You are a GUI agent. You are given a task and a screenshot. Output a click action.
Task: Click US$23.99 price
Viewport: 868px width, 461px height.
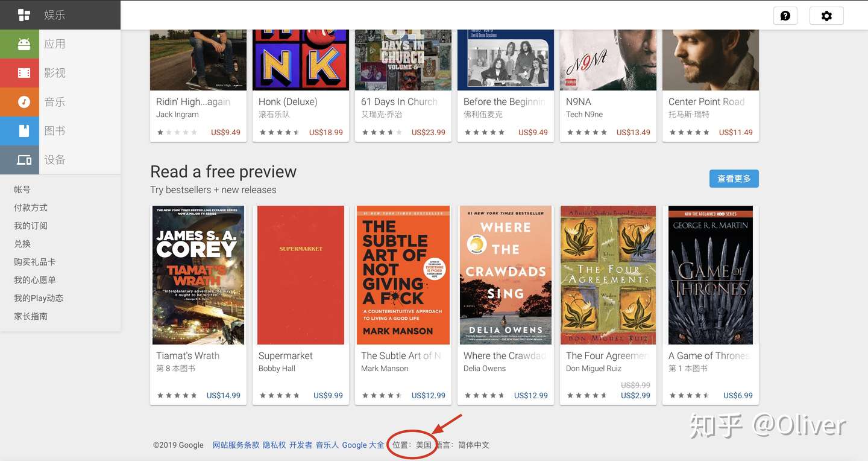(x=429, y=133)
